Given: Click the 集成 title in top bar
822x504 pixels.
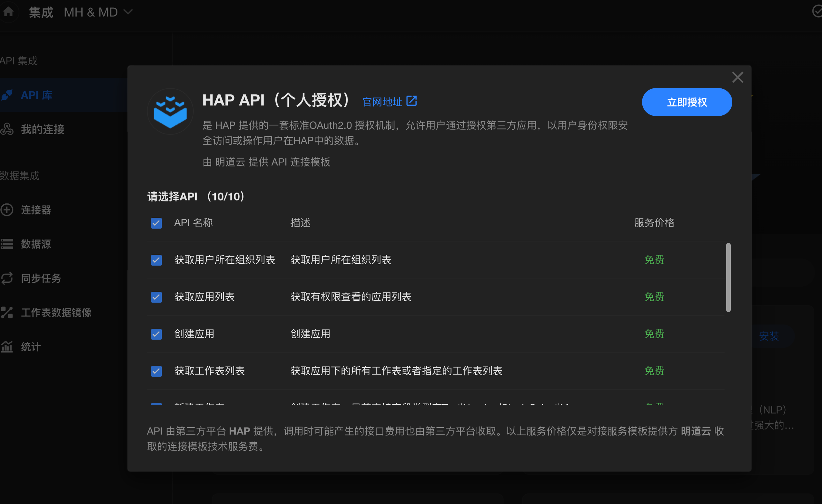Looking at the screenshot, I should pos(41,12).
